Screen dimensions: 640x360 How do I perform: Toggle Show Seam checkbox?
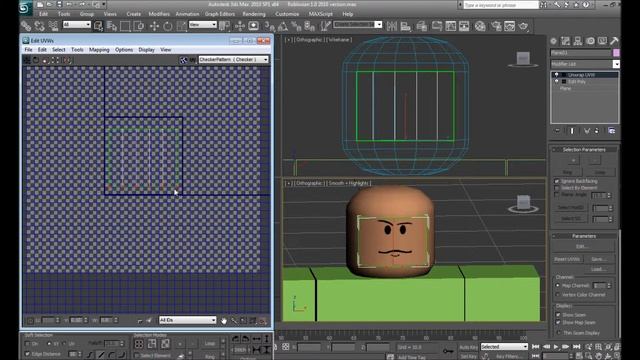(558, 315)
